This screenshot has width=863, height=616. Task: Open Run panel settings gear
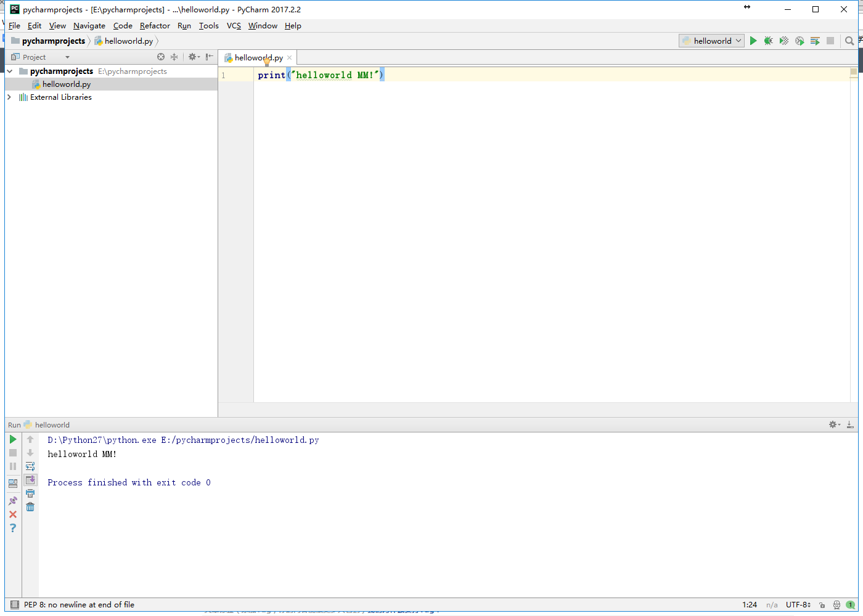(835, 424)
